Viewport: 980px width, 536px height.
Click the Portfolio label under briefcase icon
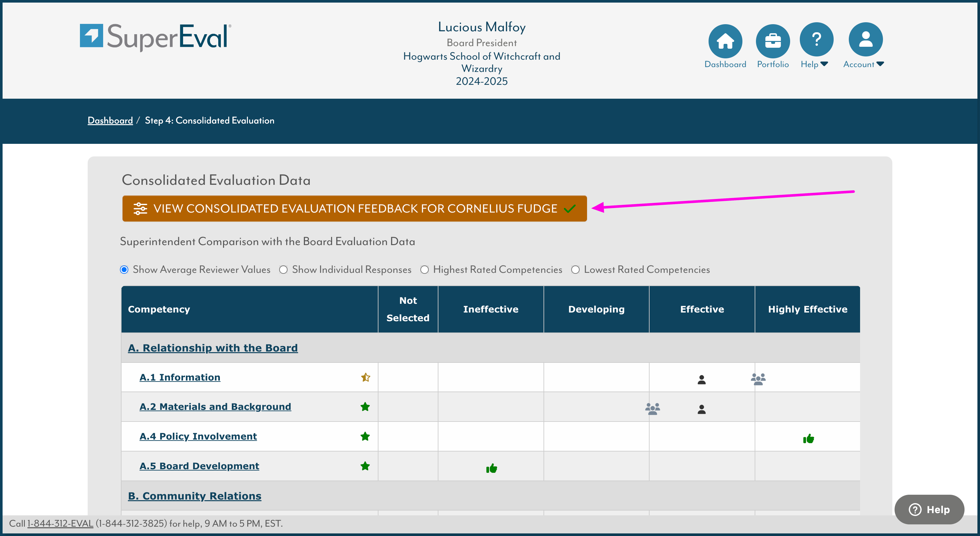click(x=773, y=64)
